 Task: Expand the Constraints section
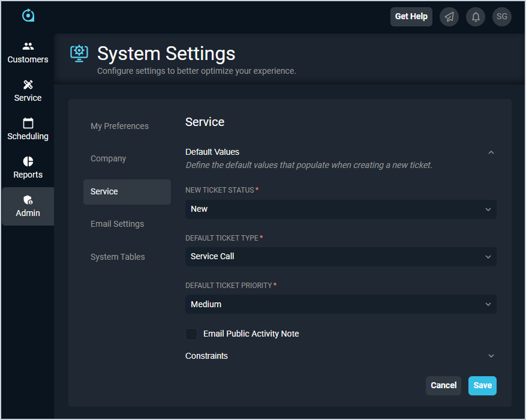(491, 356)
